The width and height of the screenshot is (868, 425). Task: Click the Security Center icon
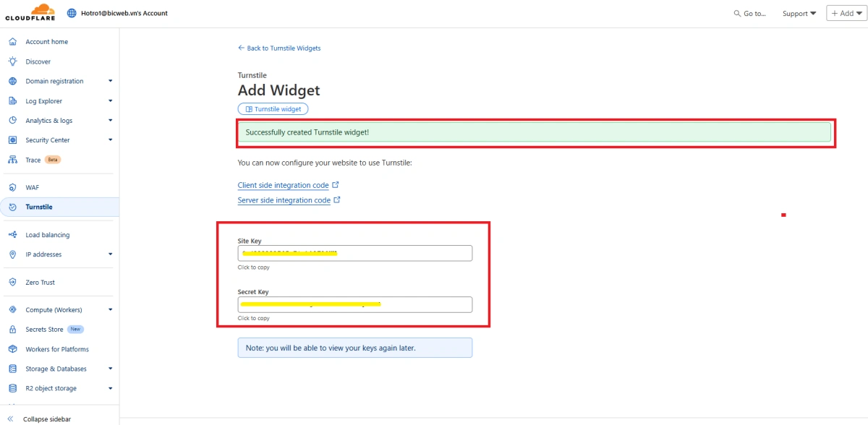click(x=12, y=140)
